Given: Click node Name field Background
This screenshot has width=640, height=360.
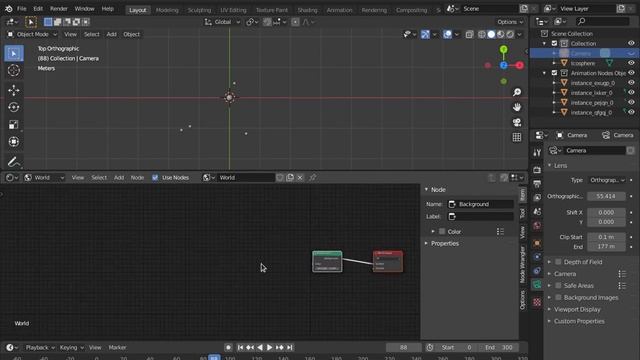Looking at the screenshot, I should coord(481,204).
